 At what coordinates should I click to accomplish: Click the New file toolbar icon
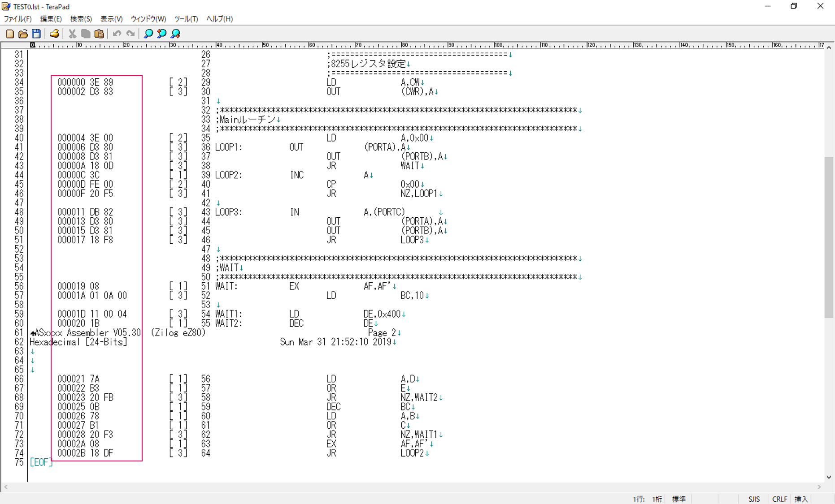click(10, 34)
